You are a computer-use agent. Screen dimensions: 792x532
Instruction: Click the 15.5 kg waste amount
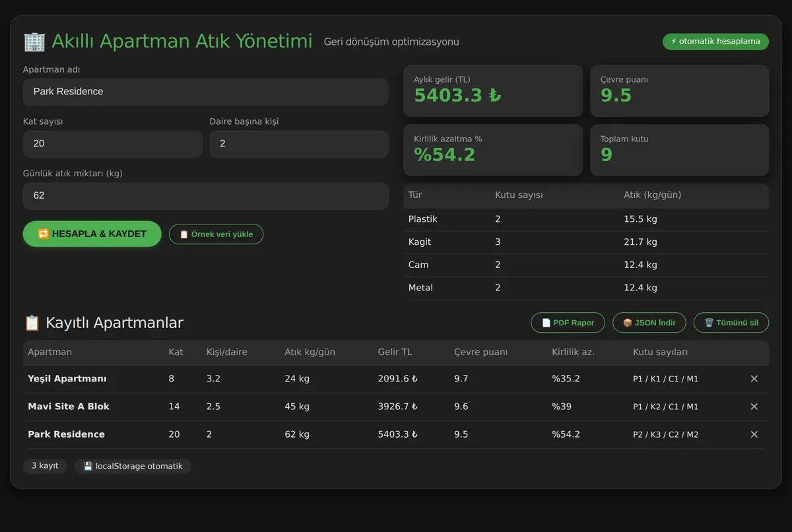point(640,219)
